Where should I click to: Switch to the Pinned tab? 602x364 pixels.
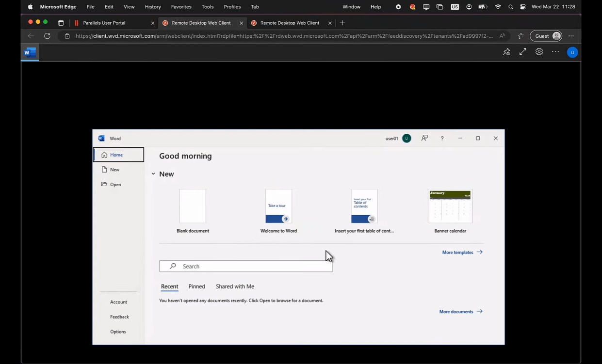(196, 286)
